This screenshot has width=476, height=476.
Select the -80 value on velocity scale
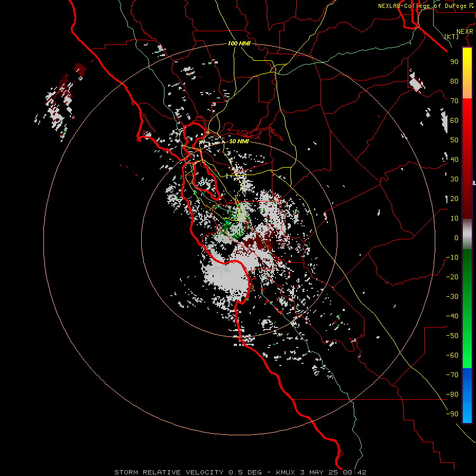coord(452,395)
